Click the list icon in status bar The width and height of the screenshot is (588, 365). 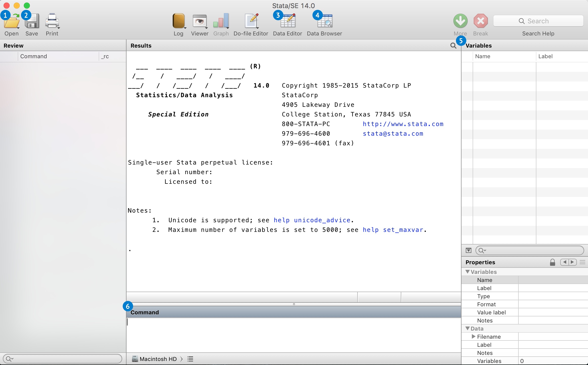pos(190,359)
